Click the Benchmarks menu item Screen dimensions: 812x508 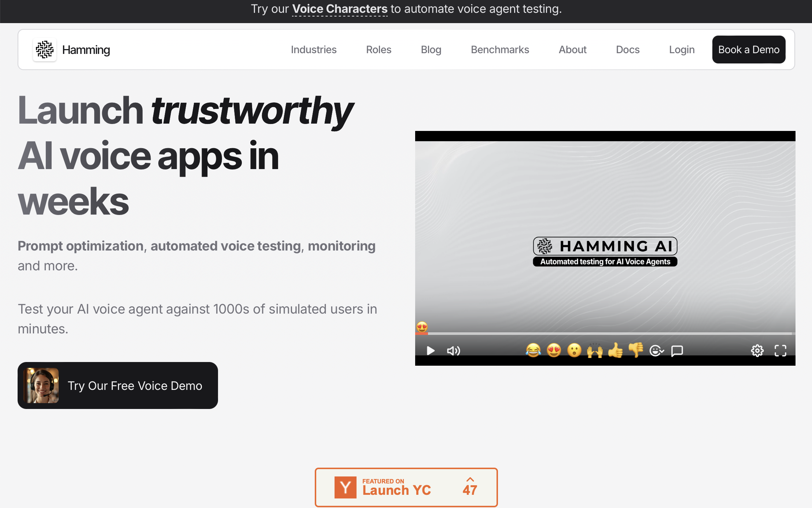pyautogui.click(x=500, y=49)
